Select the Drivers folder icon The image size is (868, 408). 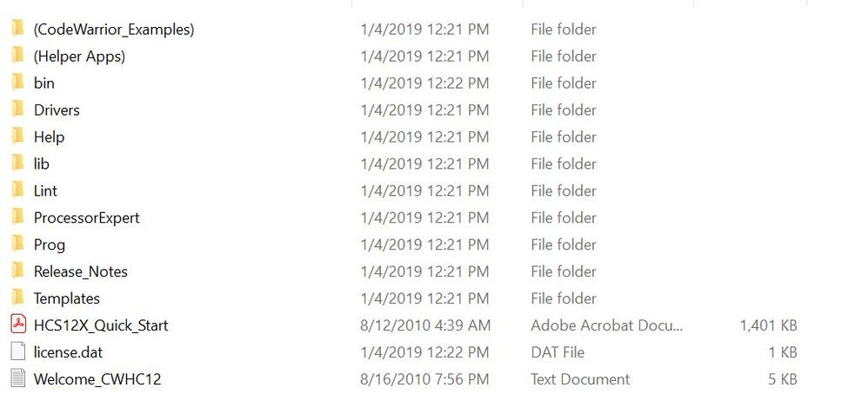[17, 110]
